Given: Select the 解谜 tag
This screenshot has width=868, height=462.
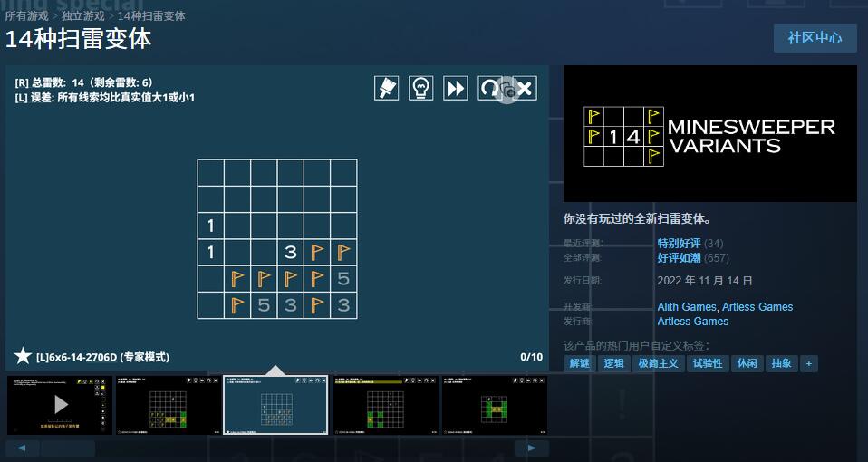Looking at the screenshot, I should click(579, 363).
